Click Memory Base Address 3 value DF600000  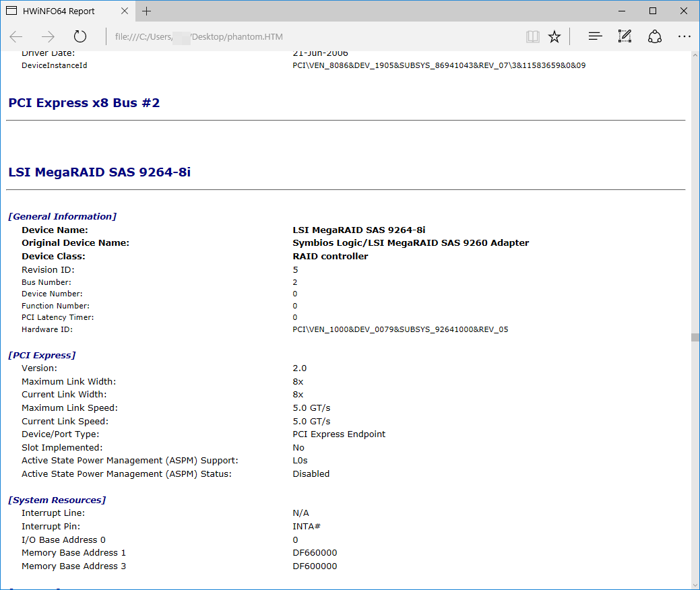[x=315, y=566]
